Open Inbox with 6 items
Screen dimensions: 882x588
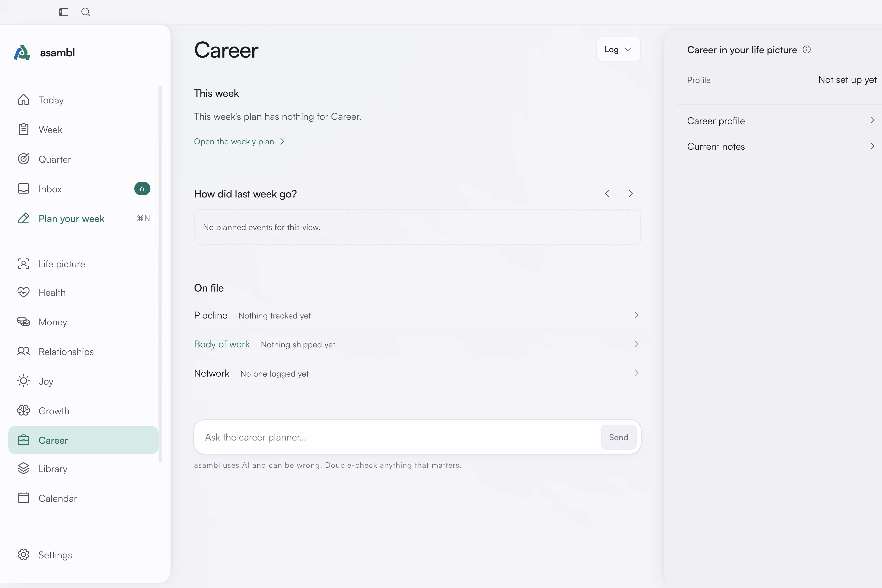[x=83, y=189]
